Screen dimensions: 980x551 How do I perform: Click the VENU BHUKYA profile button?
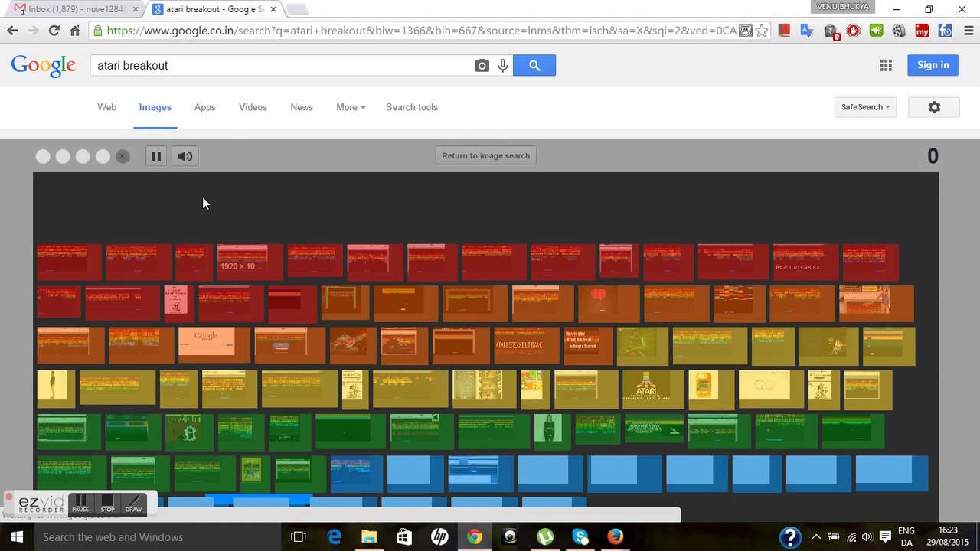[843, 6]
